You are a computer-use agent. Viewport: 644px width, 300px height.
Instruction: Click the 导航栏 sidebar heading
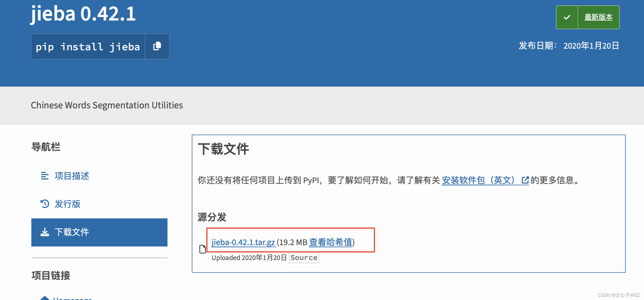(x=46, y=147)
